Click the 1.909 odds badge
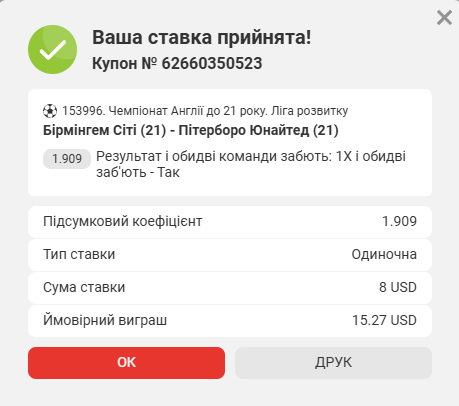The height and width of the screenshot is (406, 459). (x=67, y=159)
